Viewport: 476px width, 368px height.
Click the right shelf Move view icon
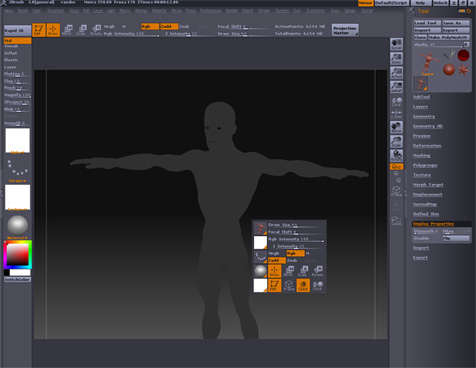[396, 127]
